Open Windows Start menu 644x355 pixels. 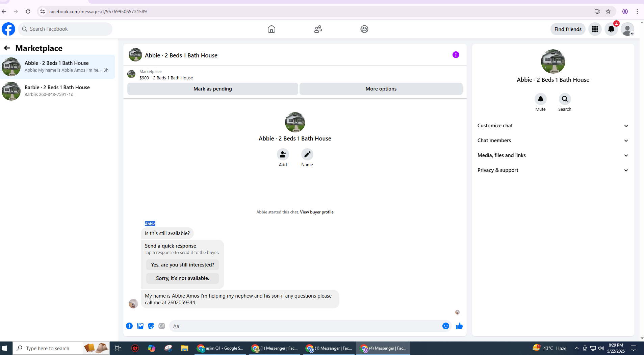[5, 348]
